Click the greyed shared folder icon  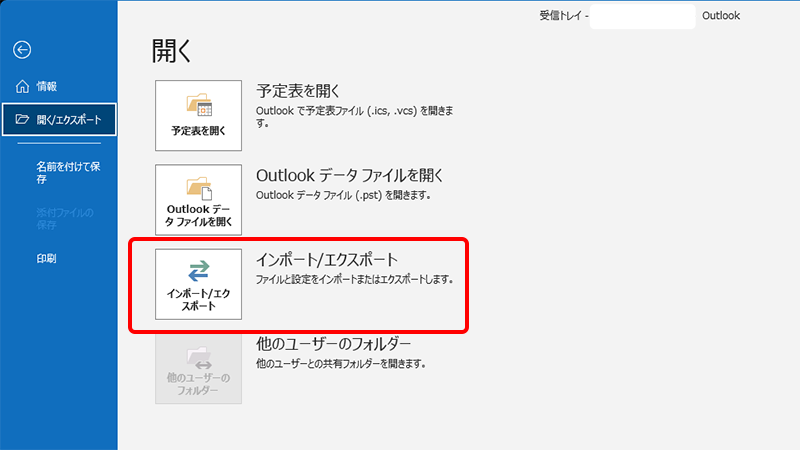point(198,356)
